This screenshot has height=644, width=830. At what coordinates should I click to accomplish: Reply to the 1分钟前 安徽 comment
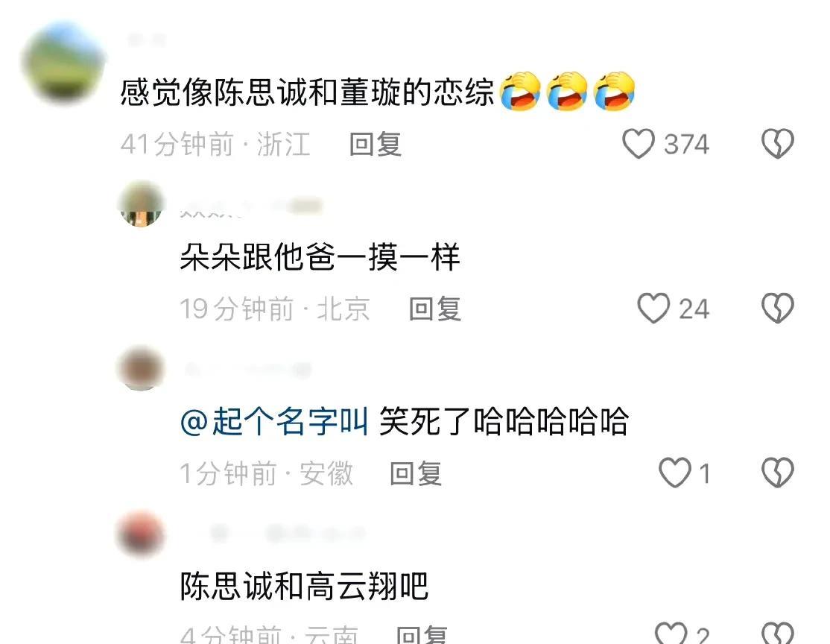point(416,473)
